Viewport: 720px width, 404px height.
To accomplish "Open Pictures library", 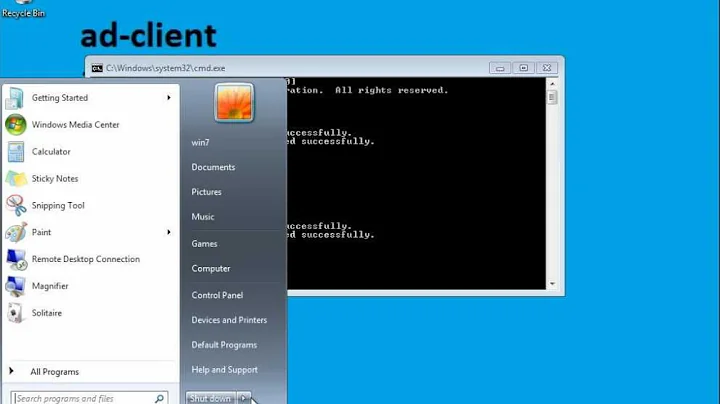I will pyautogui.click(x=206, y=192).
